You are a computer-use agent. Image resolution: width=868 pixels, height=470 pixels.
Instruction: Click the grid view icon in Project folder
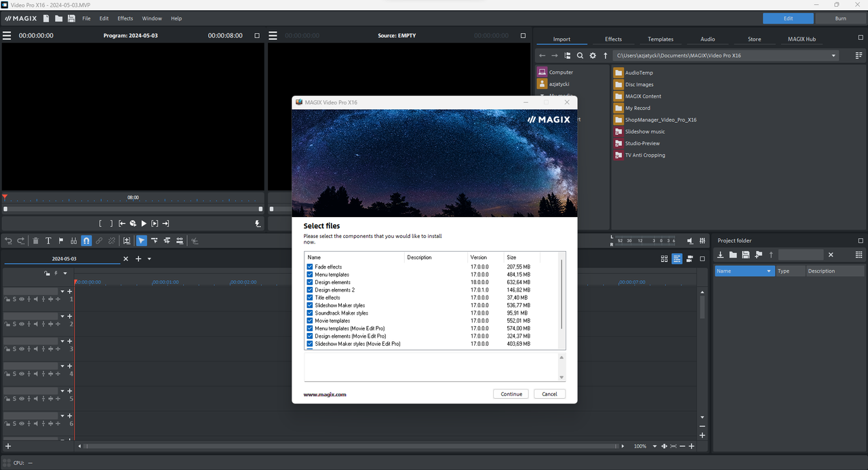tap(859, 255)
